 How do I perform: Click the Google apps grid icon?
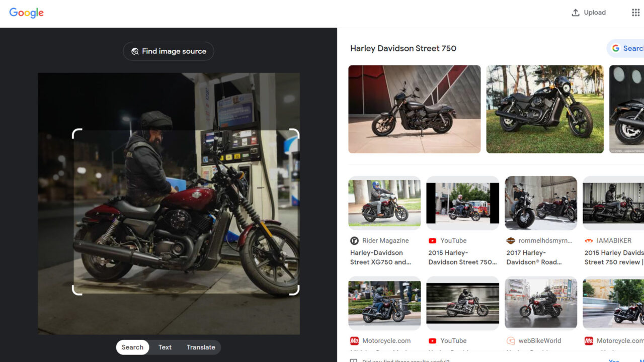click(x=635, y=12)
